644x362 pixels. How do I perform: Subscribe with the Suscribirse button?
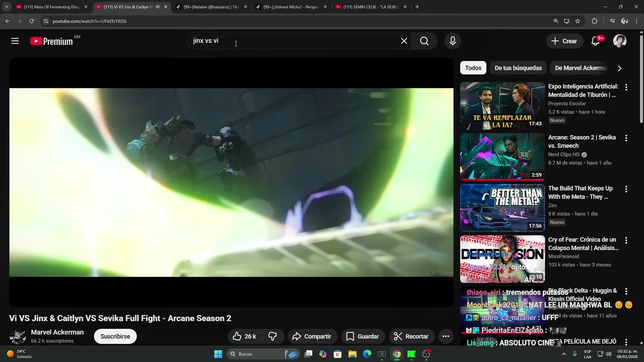pyautogui.click(x=115, y=336)
